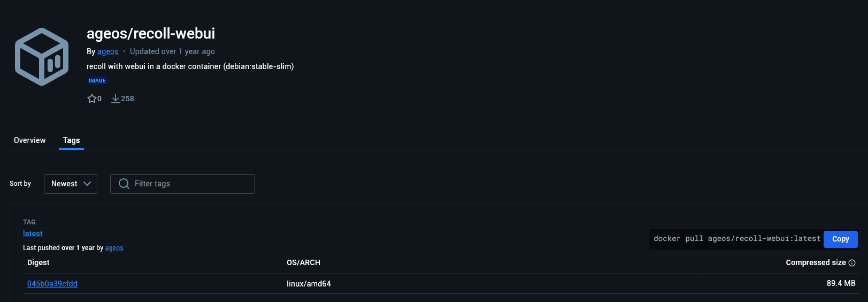Open the ageos publisher link in header

[108, 51]
